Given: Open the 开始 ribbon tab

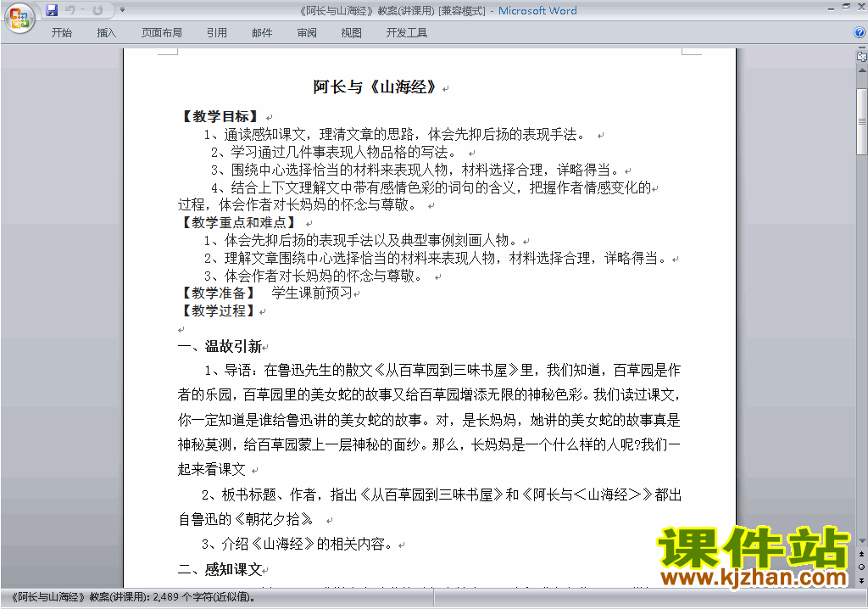Looking at the screenshot, I should click(61, 33).
